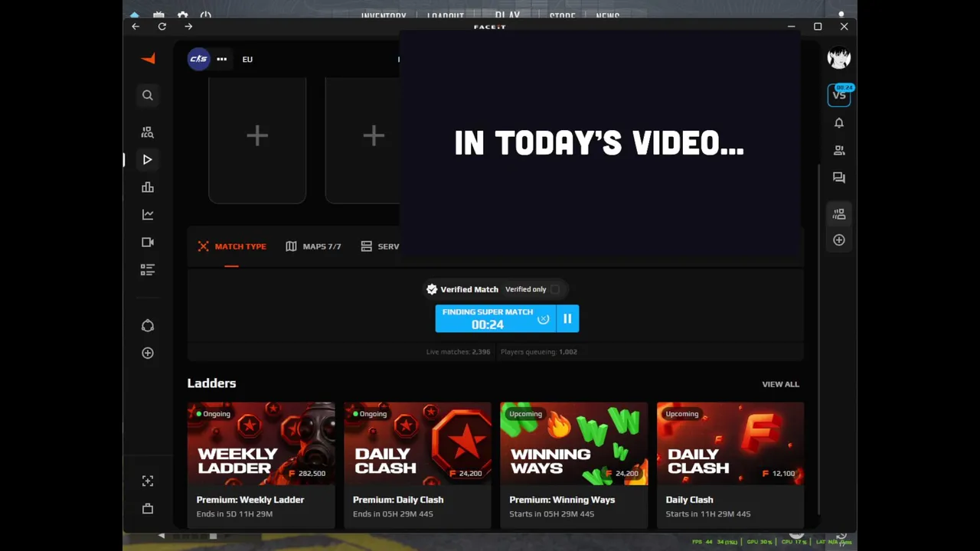Open Store in the game window menu

coord(562,15)
